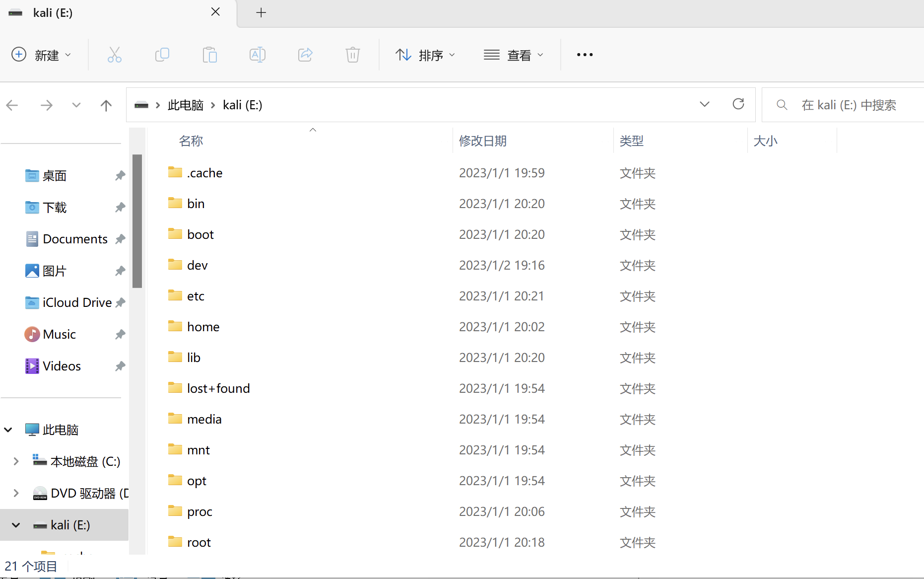Click pin icon next to Documents

click(x=120, y=239)
